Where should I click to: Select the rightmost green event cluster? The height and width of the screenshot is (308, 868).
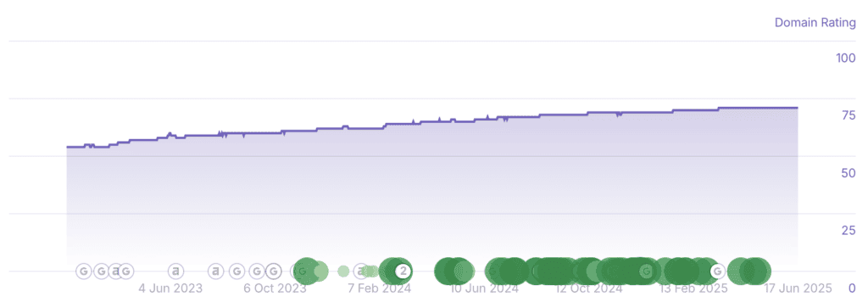pyautogui.click(x=749, y=272)
